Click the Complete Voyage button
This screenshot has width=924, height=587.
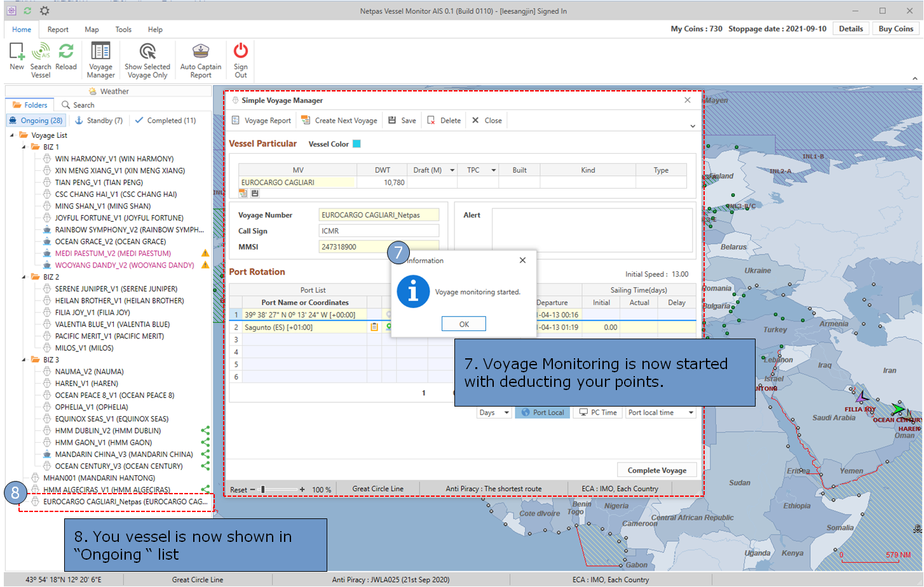(x=656, y=470)
